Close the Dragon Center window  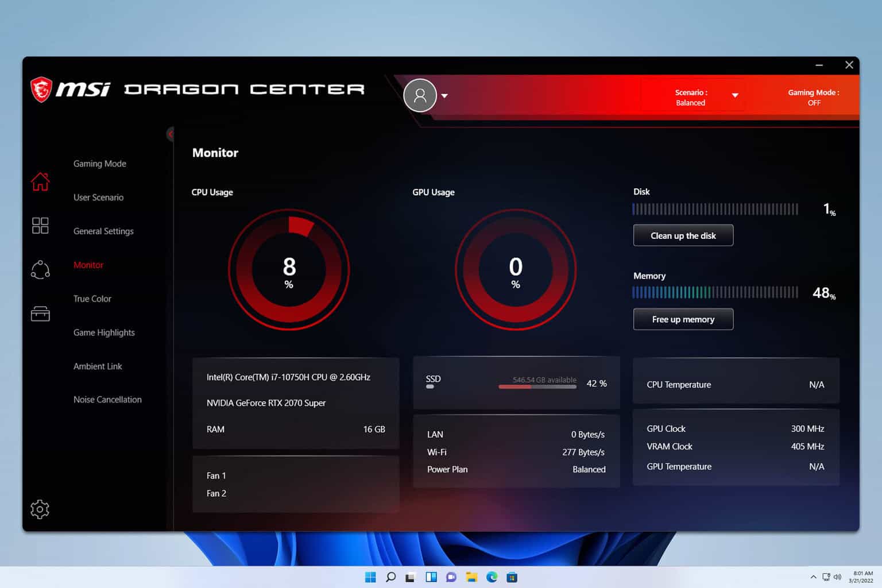[849, 65]
